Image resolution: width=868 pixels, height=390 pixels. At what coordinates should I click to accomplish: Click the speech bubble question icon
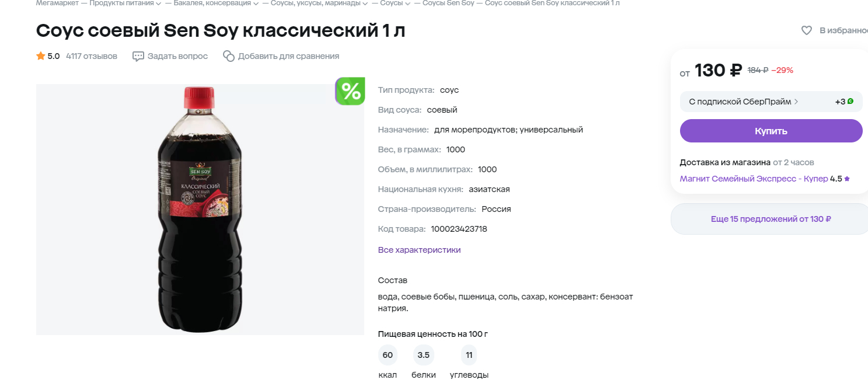(138, 56)
